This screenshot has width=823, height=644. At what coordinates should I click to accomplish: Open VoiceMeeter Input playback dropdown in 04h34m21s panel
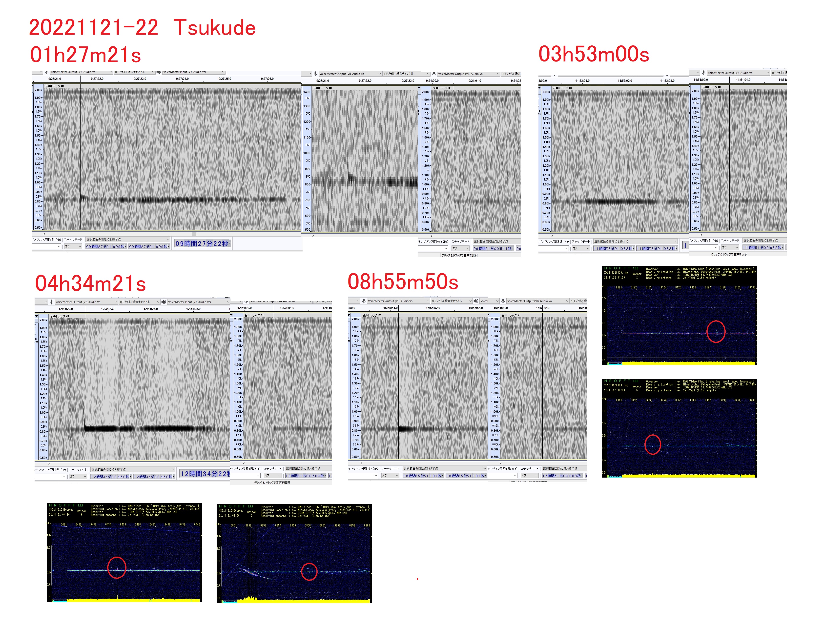pyautogui.click(x=228, y=302)
